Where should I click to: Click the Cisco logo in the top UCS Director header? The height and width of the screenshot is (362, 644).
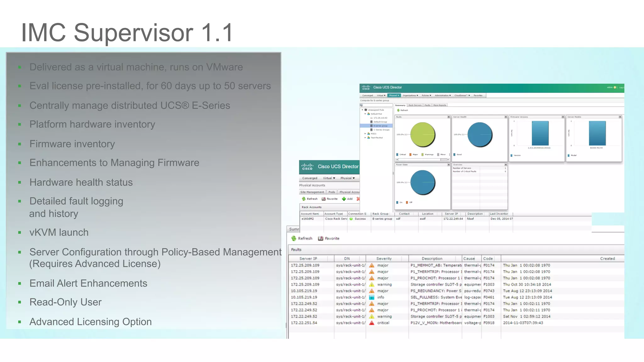pyautogui.click(x=366, y=87)
